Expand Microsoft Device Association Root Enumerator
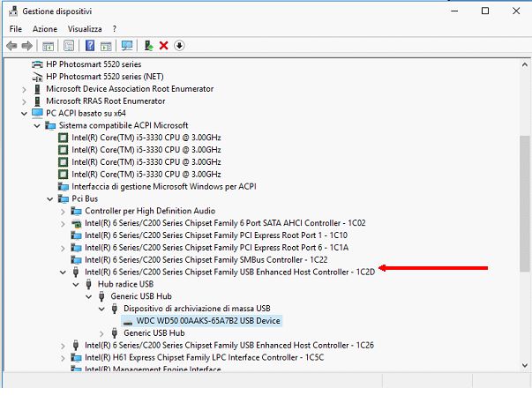The width and height of the screenshot is (532, 418). pyautogui.click(x=24, y=89)
